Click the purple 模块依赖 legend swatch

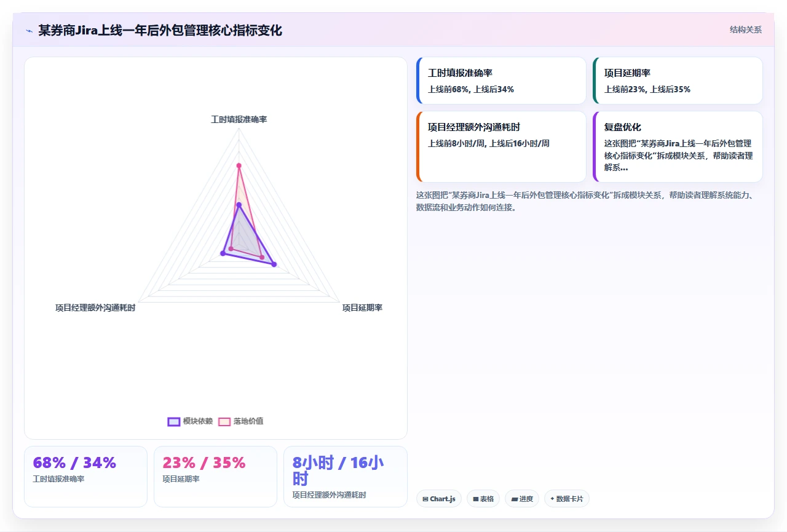coord(174,421)
